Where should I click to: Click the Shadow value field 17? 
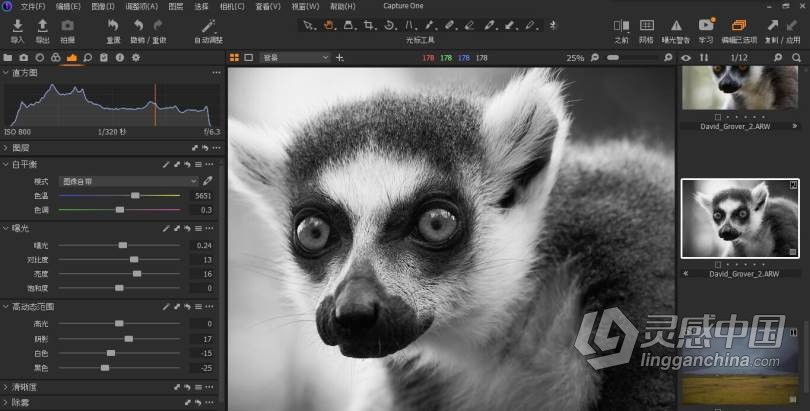click(x=202, y=339)
